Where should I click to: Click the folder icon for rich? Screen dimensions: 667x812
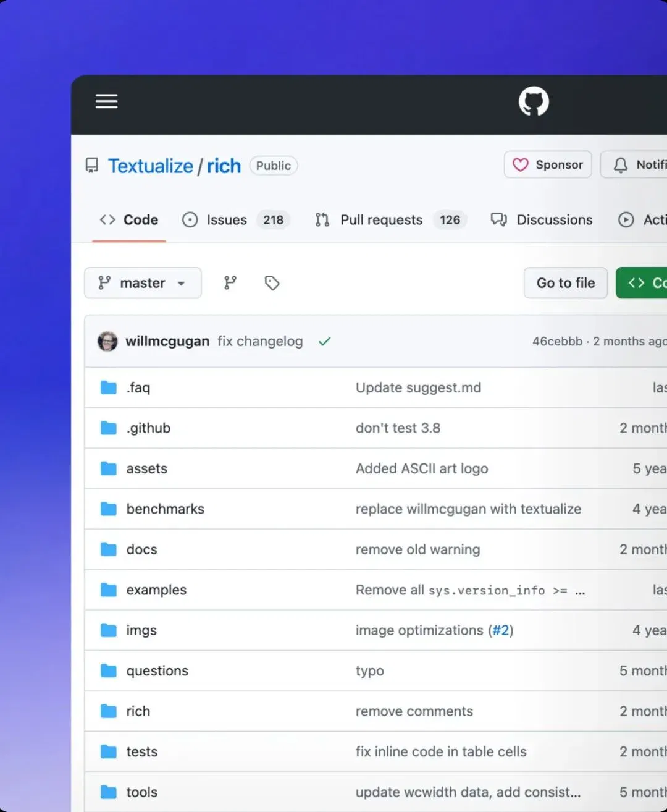pos(109,711)
